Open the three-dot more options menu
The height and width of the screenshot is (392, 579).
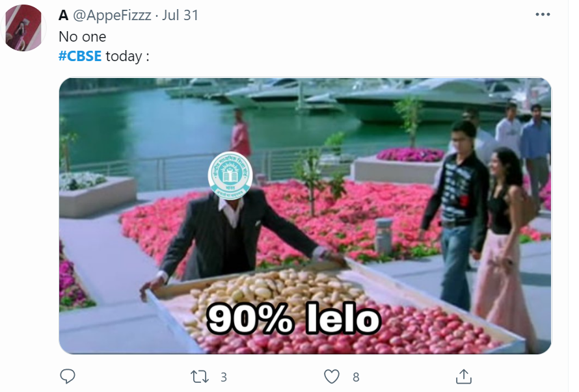pos(543,14)
